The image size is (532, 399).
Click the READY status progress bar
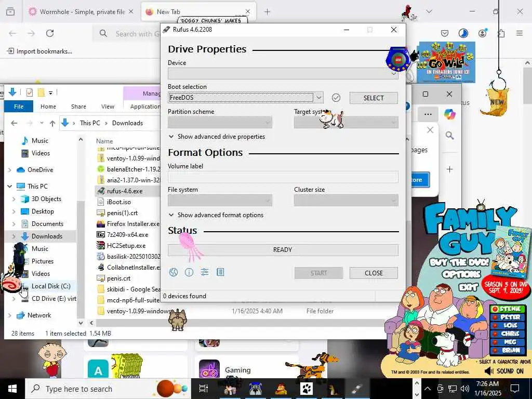[283, 250]
